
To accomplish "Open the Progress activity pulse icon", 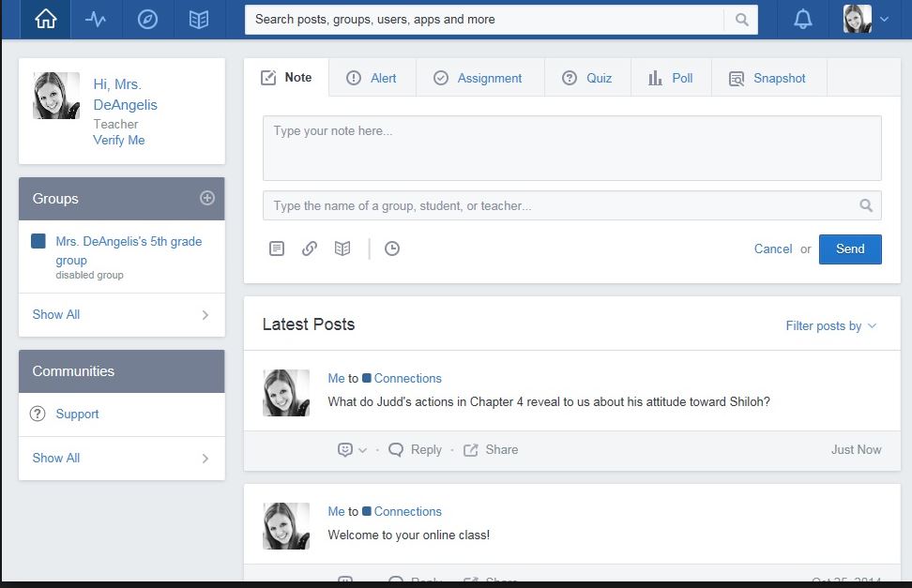I will 96,19.
